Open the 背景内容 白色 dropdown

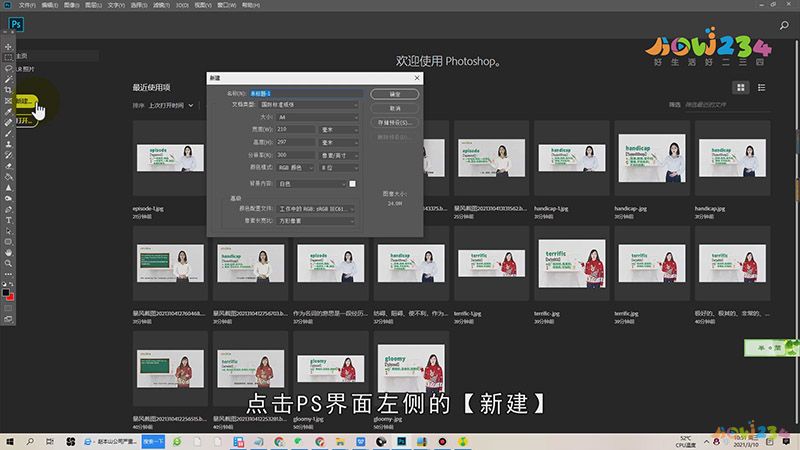pos(312,184)
